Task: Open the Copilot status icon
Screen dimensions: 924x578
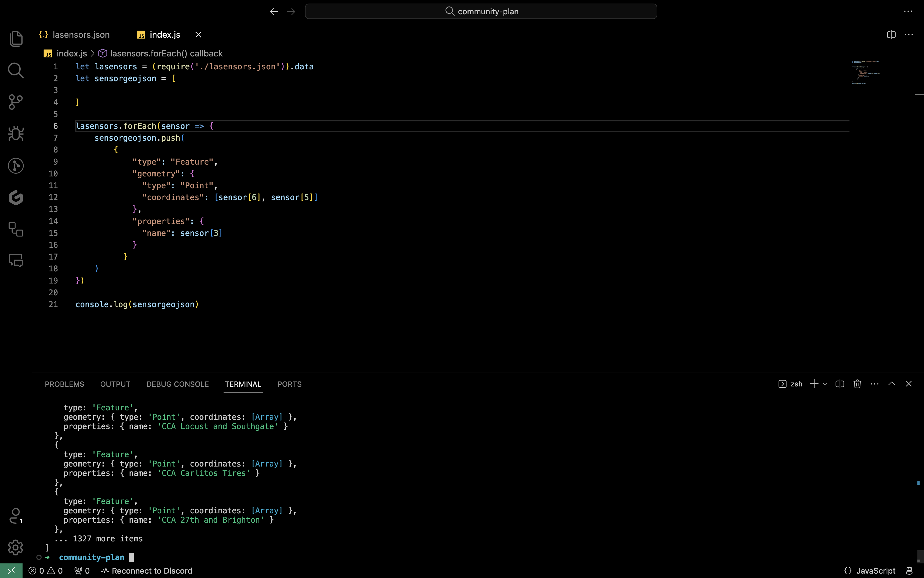Action: pos(909,571)
